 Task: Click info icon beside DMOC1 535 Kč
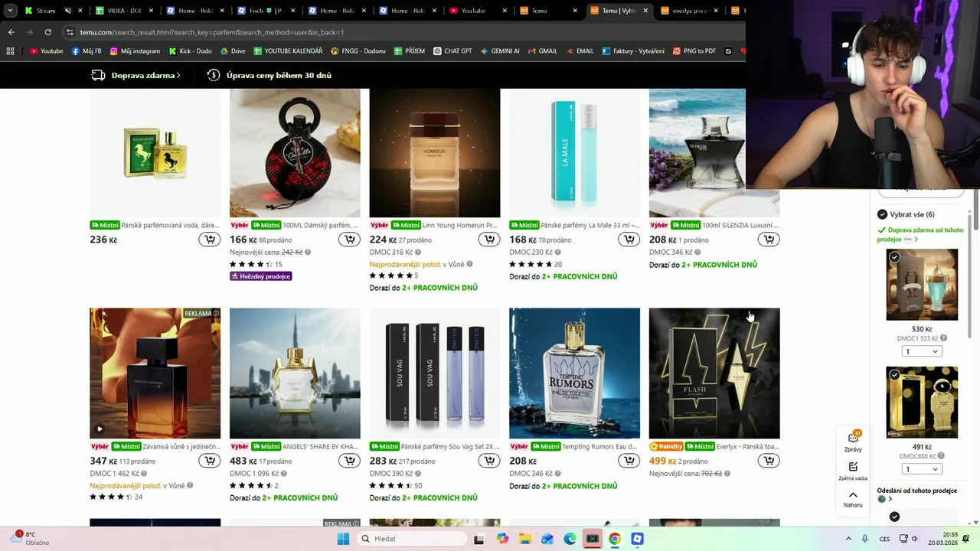943,338
